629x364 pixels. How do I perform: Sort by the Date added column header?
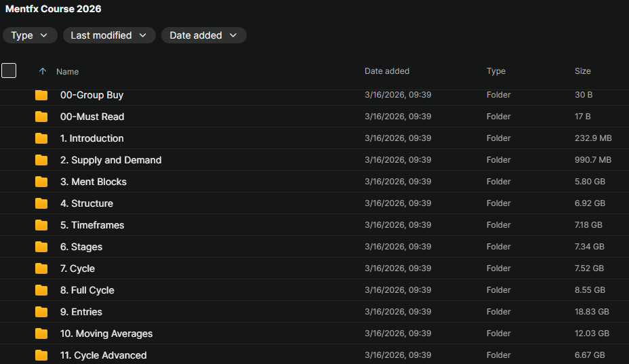click(386, 71)
